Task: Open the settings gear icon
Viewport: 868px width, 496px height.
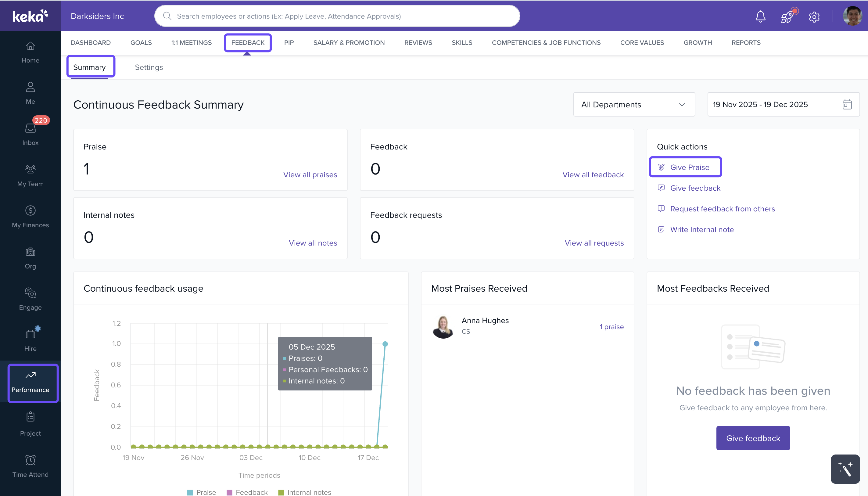Action: pyautogui.click(x=814, y=16)
